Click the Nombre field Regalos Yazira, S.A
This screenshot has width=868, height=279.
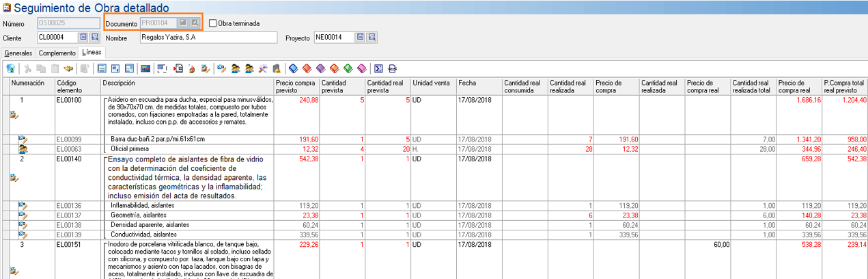tap(208, 37)
